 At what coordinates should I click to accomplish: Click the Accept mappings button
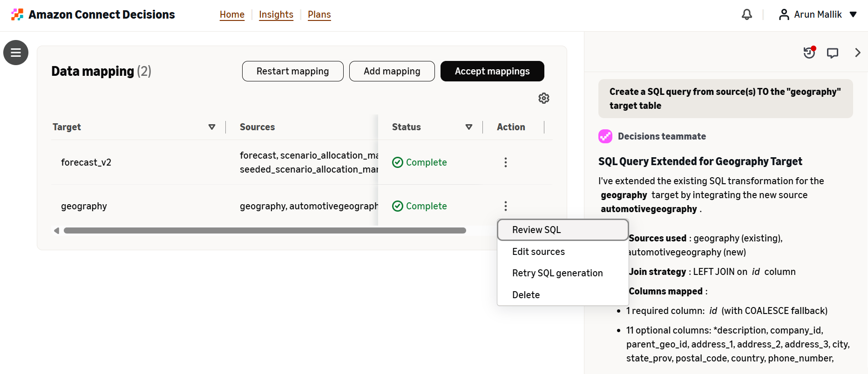click(492, 71)
